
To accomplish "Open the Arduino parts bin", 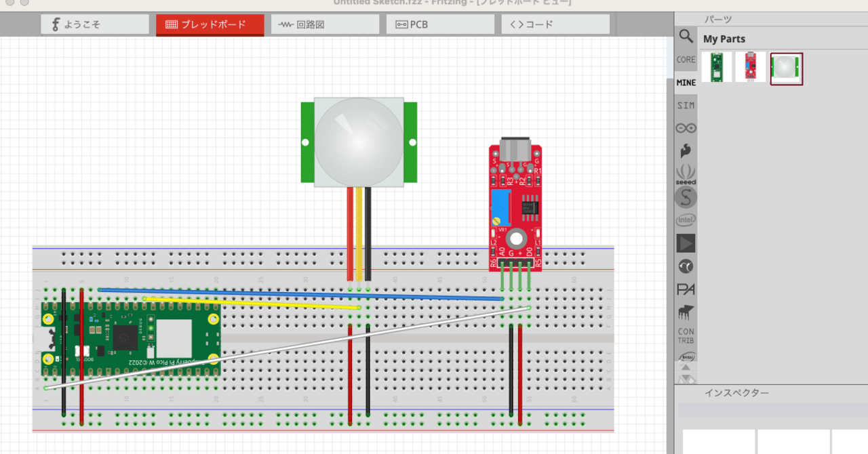I will tap(686, 127).
